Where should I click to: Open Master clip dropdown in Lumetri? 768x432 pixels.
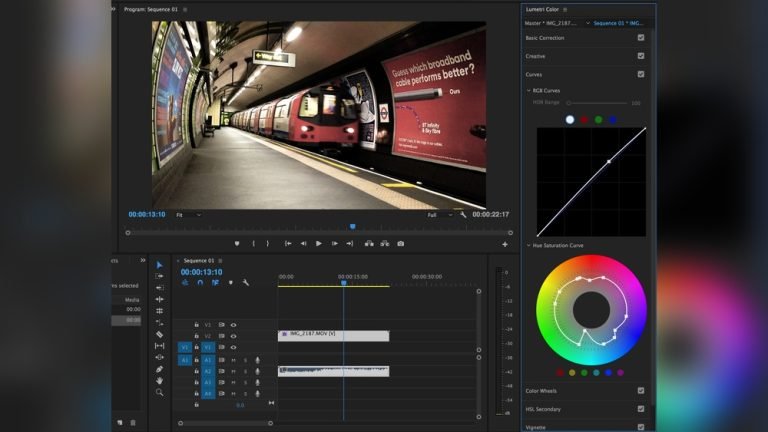pos(588,23)
